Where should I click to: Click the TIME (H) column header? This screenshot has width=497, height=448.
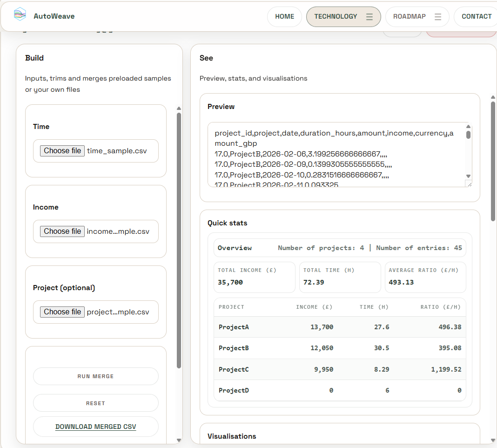[374, 307]
